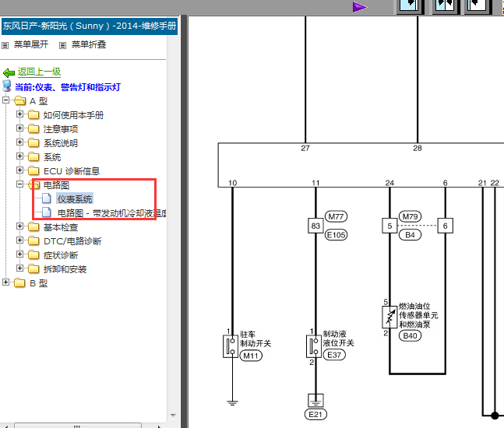Collapse the A 型 tree node
The height and width of the screenshot is (428, 504).
coord(5,100)
